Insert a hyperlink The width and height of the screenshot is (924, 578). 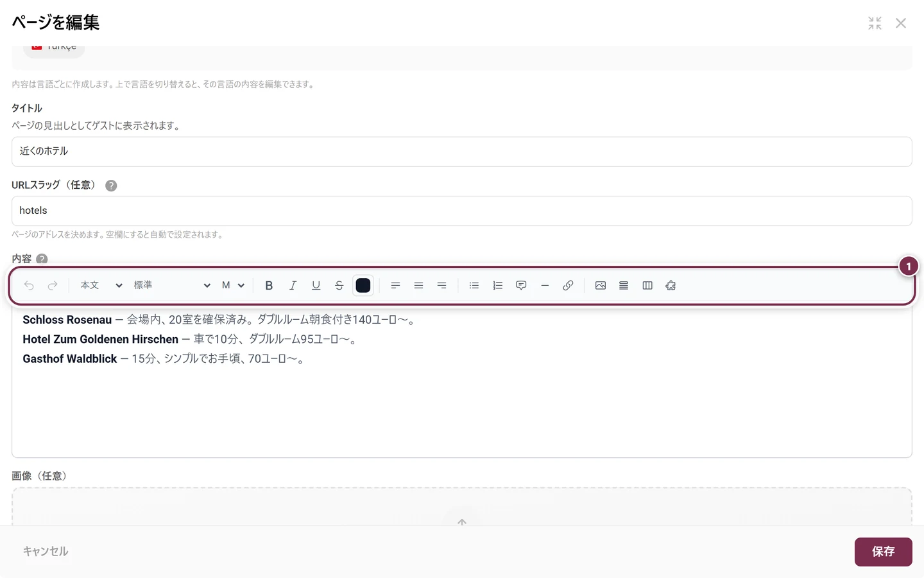click(568, 286)
